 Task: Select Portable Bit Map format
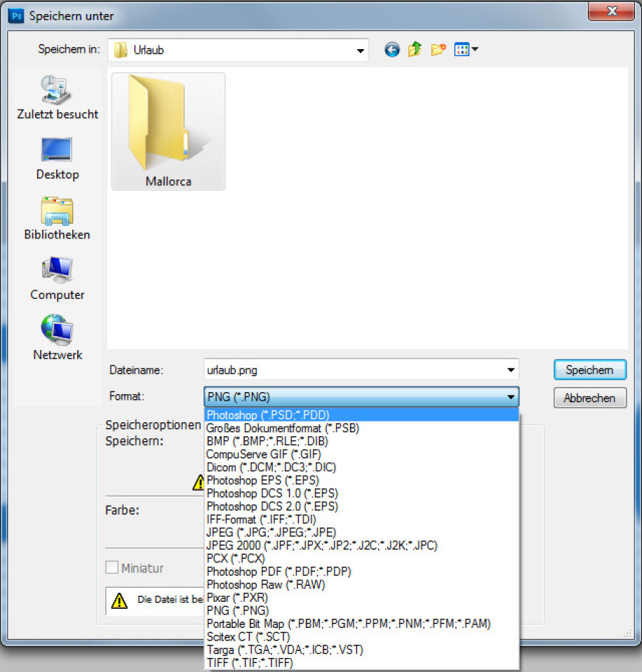[362, 624]
